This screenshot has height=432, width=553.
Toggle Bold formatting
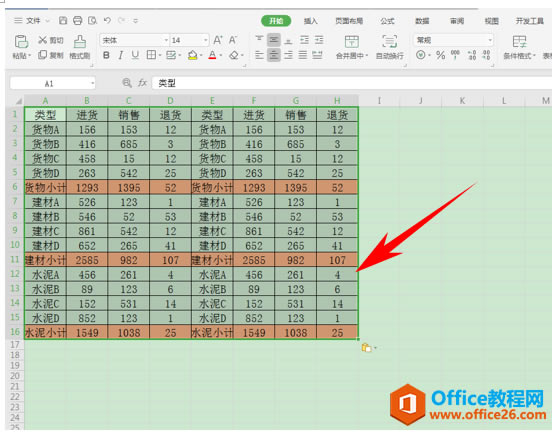(x=106, y=55)
